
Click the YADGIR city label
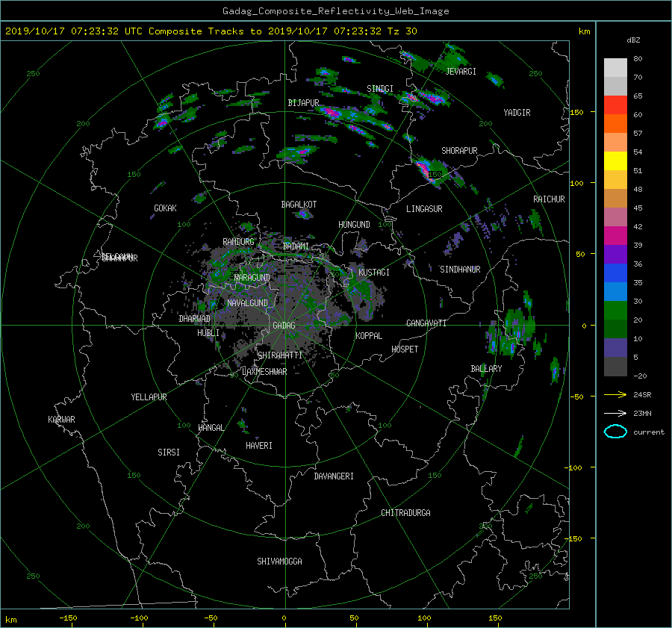pyautogui.click(x=517, y=113)
